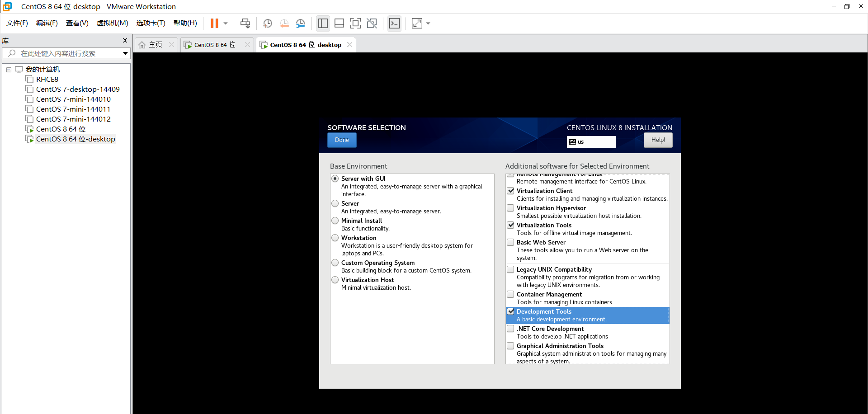Select the Server base environment radio button
Image resolution: width=868 pixels, height=414 pixels.
click(x=335, y=204)
